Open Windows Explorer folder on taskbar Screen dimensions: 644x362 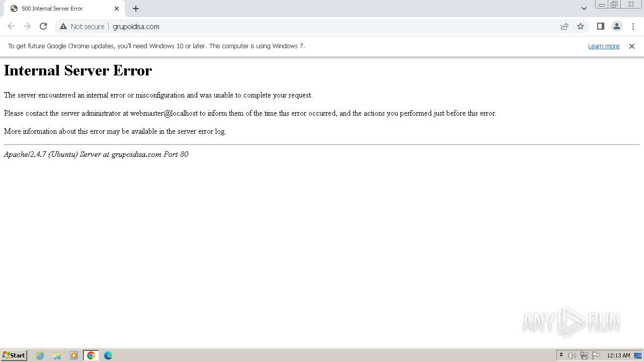(x=57, y=355)
